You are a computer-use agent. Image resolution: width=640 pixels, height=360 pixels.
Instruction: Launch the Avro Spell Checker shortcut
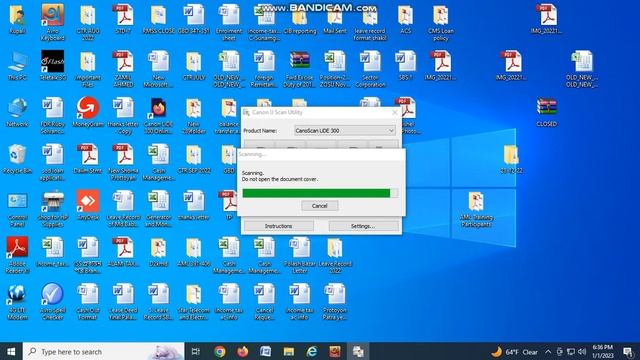(x=53, y=302)
